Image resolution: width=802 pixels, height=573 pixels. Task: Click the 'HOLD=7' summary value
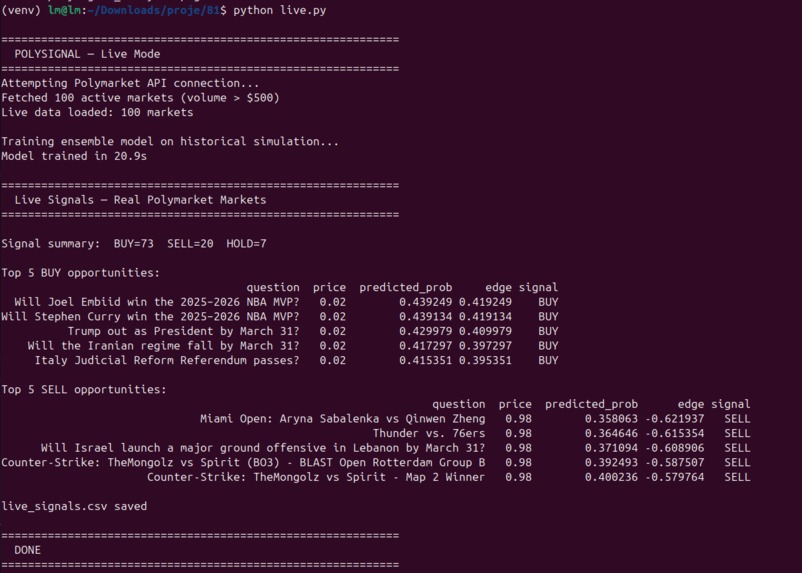coord(247,244)
